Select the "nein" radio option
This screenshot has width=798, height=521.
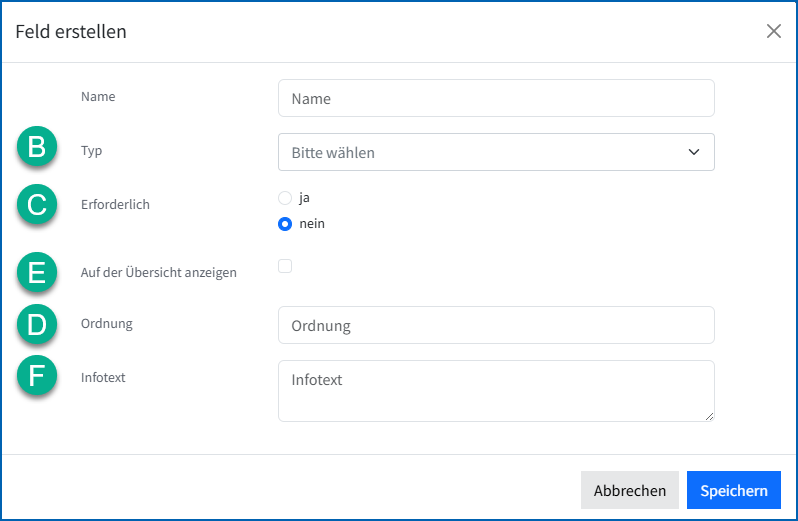tap(285, 224)
